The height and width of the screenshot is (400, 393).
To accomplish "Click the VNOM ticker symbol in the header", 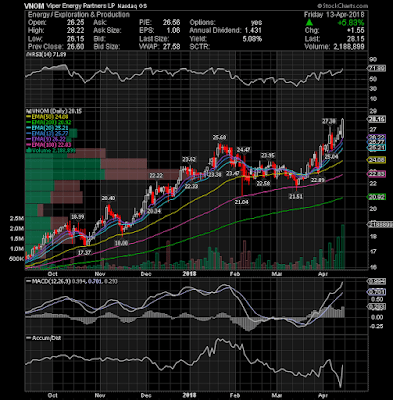I will [x=33, y=6].
